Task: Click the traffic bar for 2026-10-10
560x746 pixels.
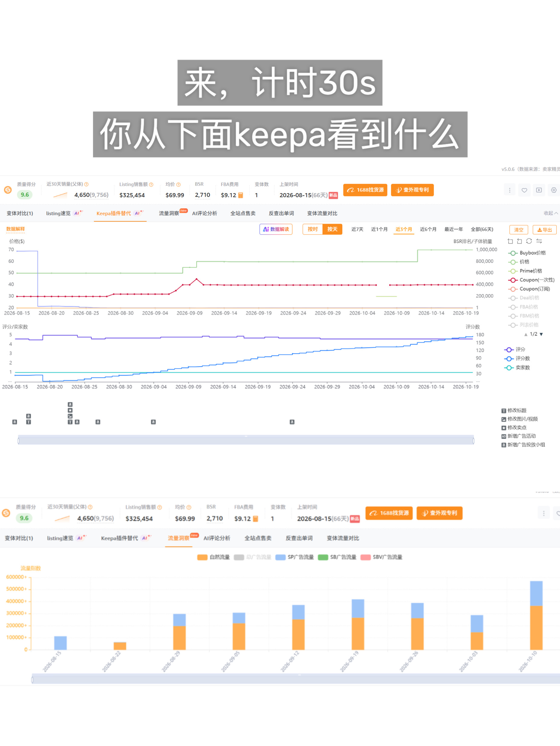Action: [x=536, y=615]
